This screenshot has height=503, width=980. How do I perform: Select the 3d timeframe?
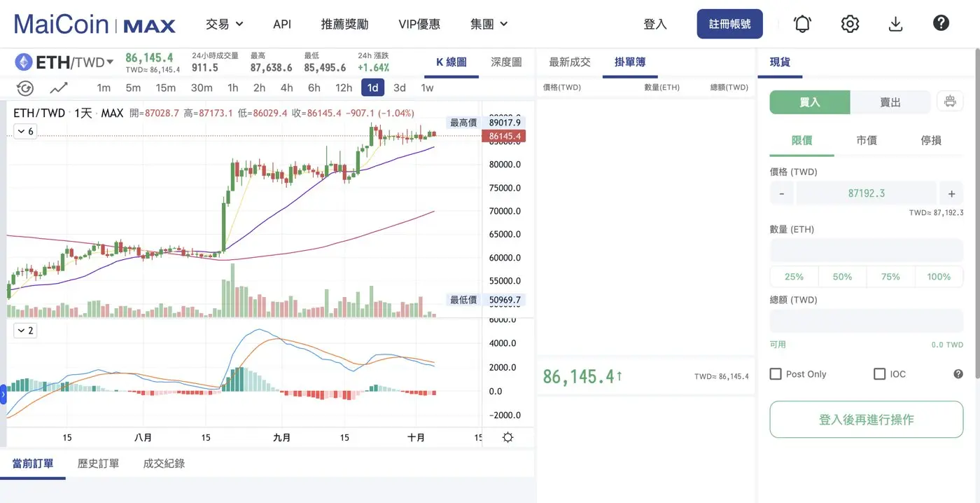399,88
